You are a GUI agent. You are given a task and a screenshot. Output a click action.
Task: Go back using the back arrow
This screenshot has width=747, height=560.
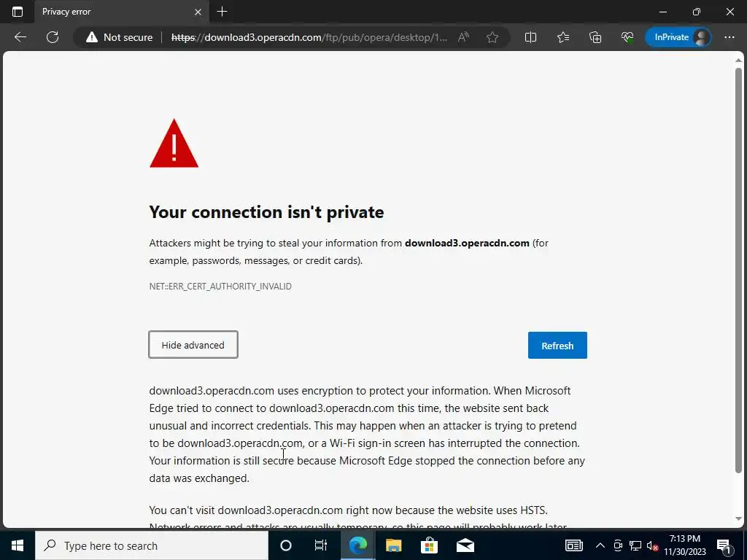[20, 37]
